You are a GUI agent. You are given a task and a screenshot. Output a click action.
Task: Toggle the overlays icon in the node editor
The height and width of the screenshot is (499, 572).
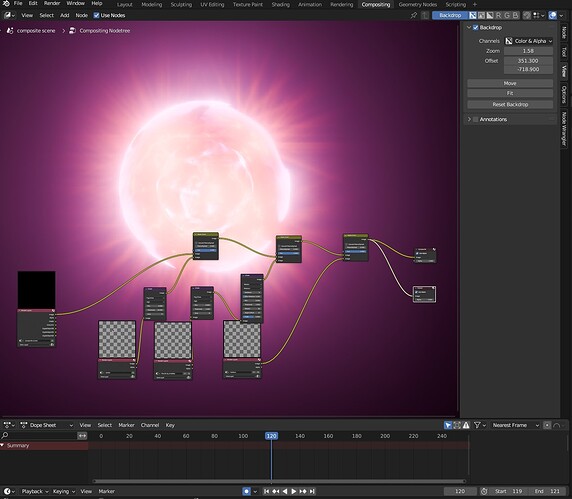click(x=553, y=15)
